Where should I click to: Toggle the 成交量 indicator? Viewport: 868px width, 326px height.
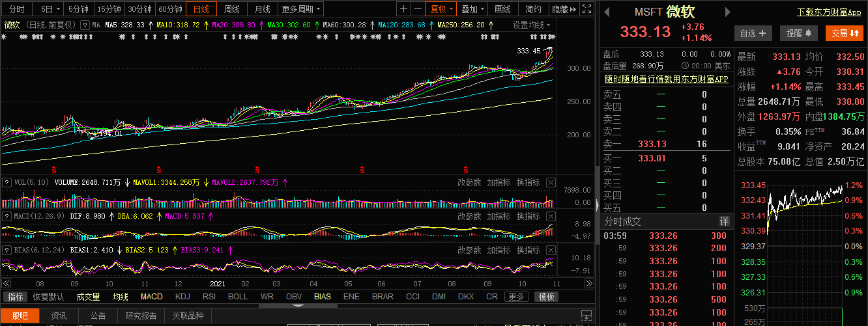point(89,297)
